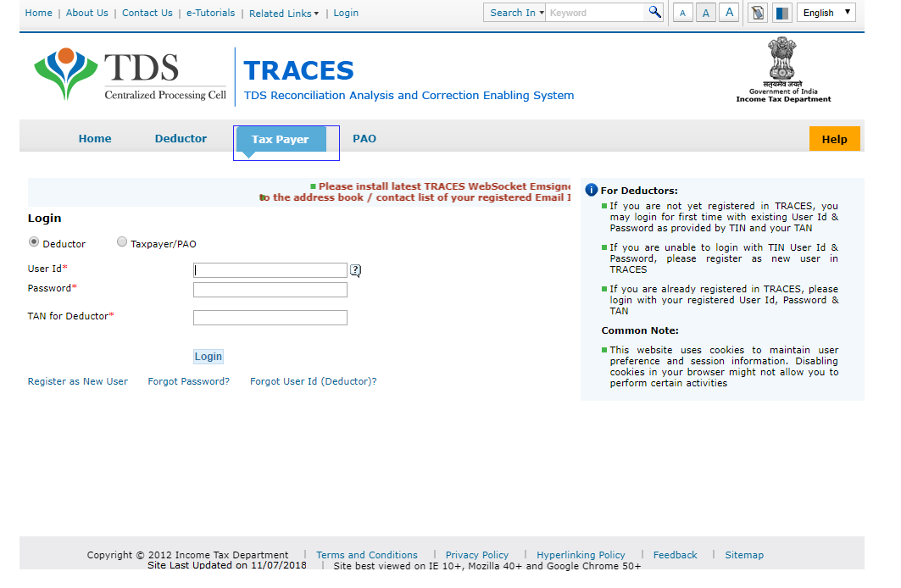Click the Income Tax Department emblem

pyautogui.click(x=781, y=64)
